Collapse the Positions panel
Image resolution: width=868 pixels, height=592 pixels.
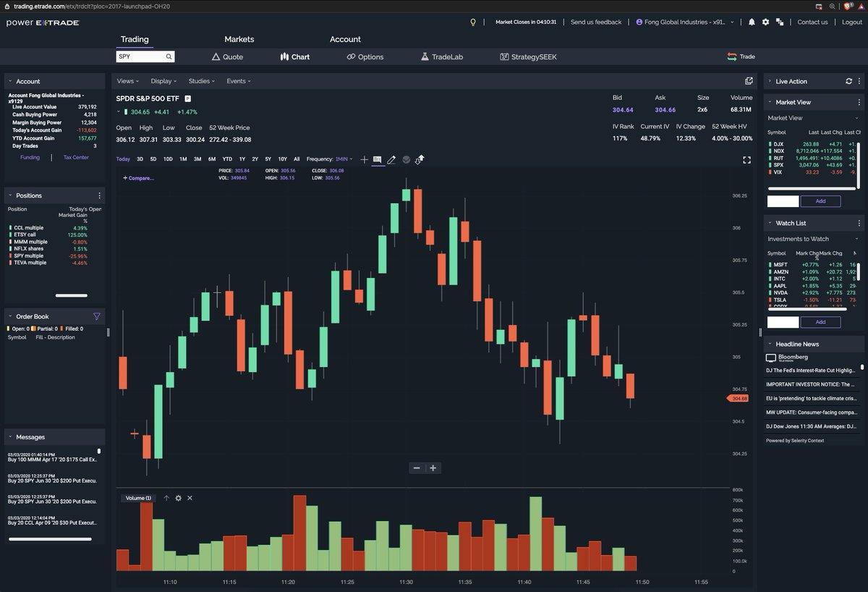[9, 195]
